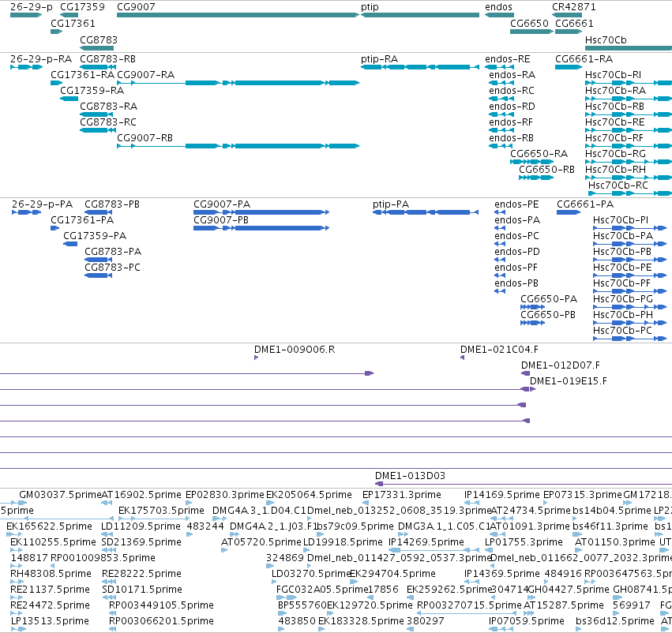
Task: Click protein CG6661-PA
Action: click(569, 212)
